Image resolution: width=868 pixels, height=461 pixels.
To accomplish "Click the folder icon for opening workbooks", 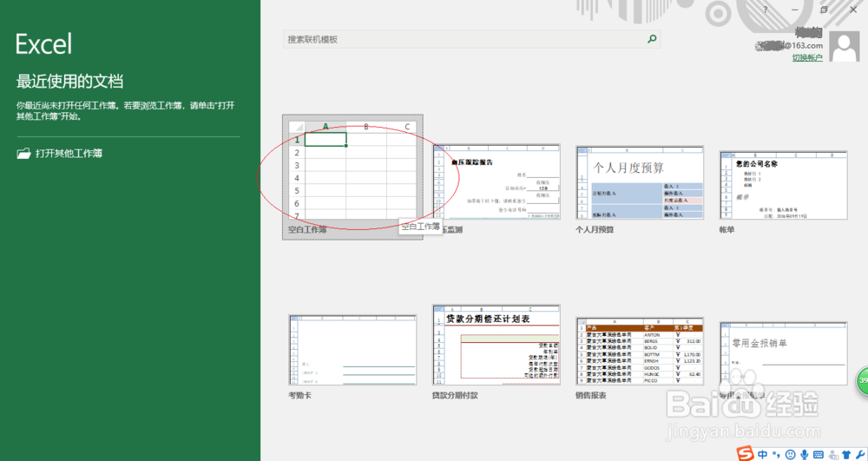I will pos(23,154).
